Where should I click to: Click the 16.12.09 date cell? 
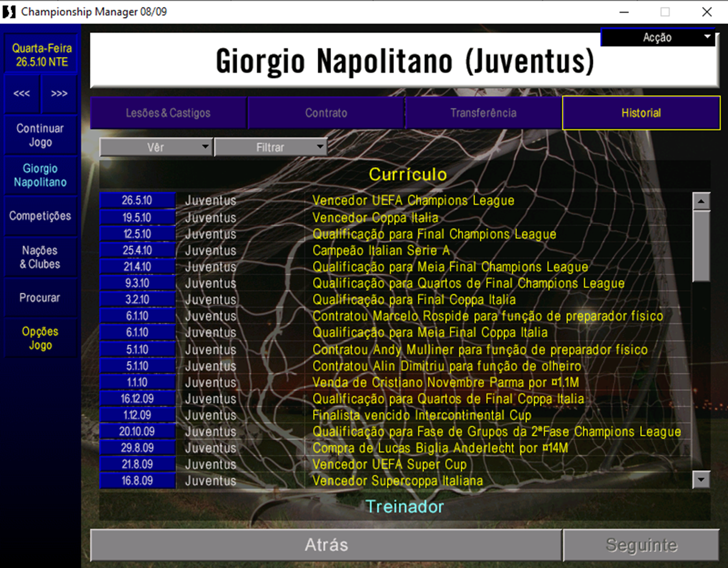[137, 398]
